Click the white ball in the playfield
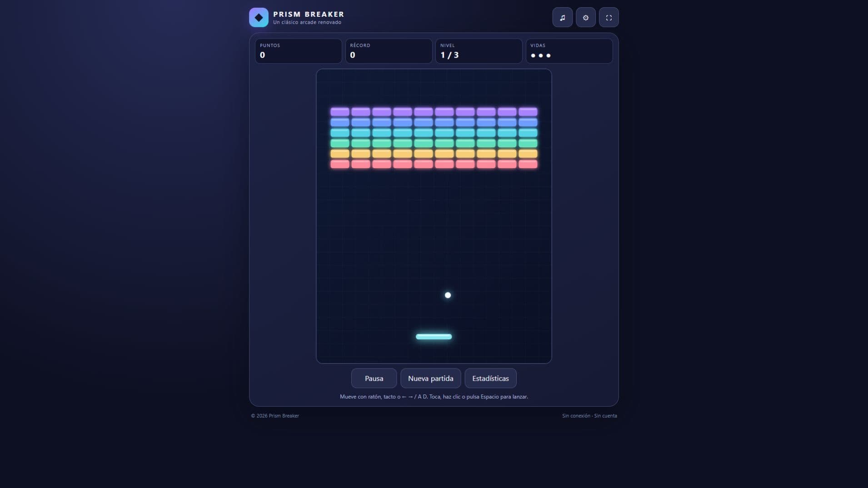 (448, 295)
